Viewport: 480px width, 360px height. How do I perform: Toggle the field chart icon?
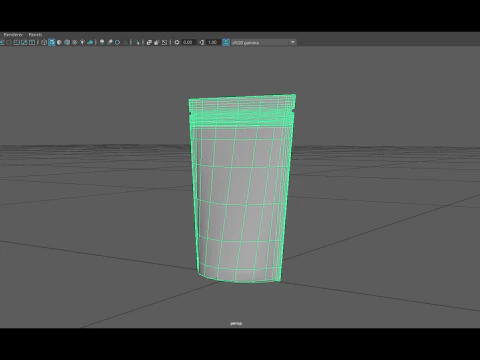[x=16, y=42]
